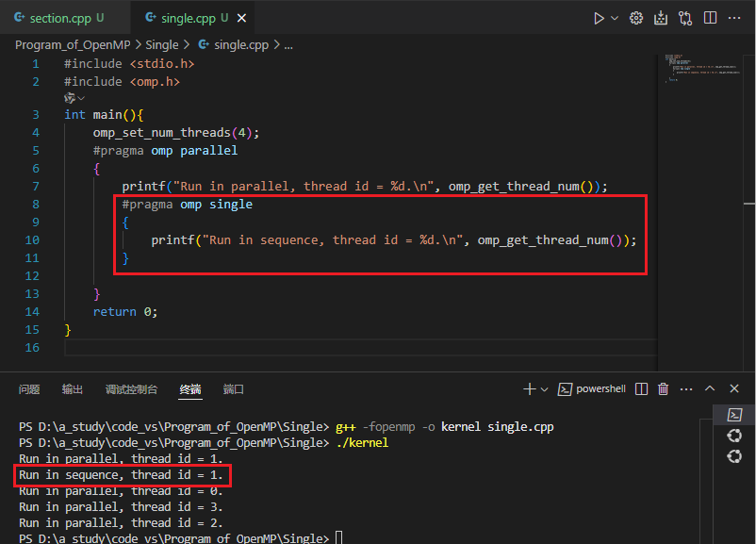Maximize the panel with the up chevron

(710, 388)
